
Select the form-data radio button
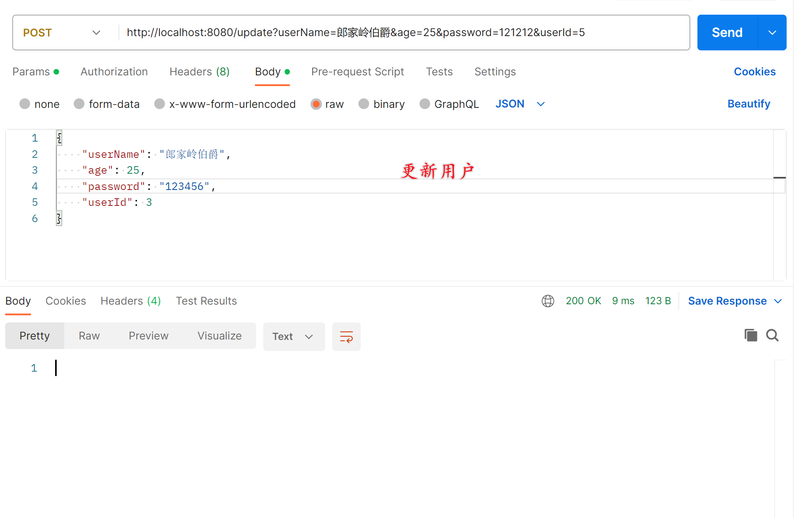(79, 104)
